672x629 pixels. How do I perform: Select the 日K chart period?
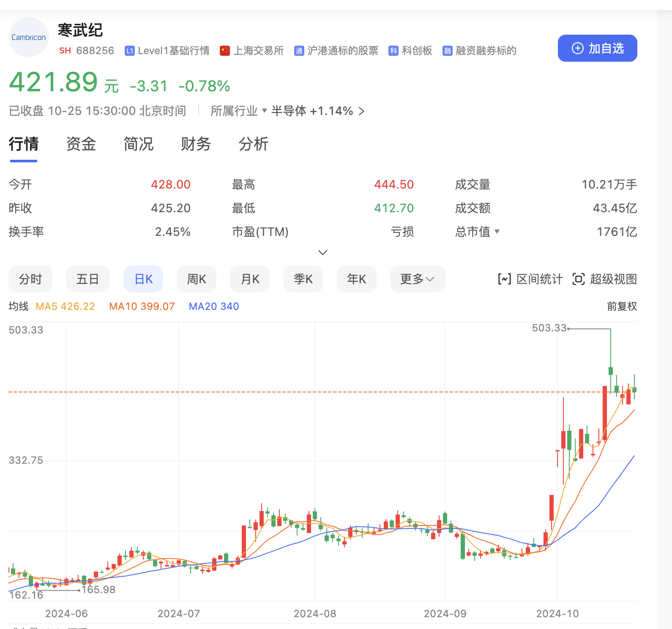coord(143,279)
